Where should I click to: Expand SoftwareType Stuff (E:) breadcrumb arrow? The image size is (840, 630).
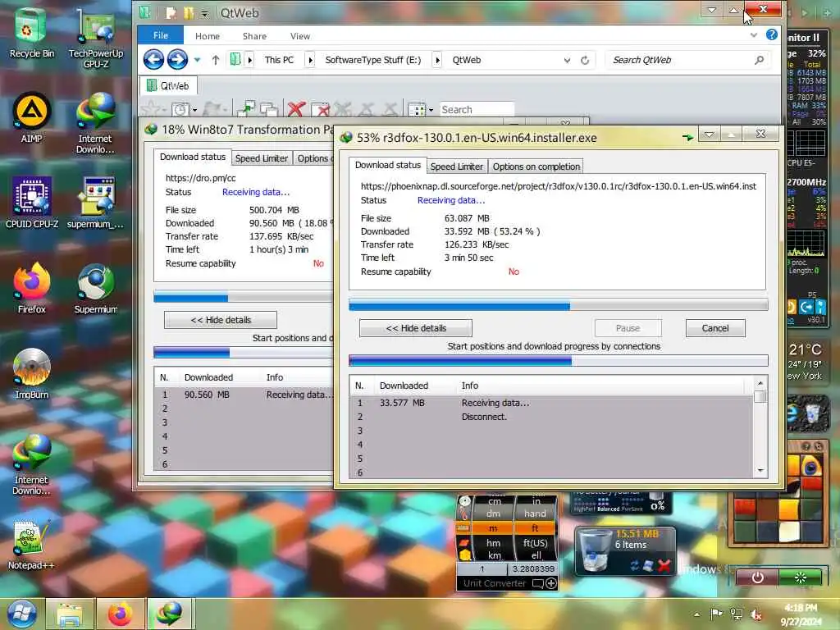pyautogui.click(x=437, y=60)
